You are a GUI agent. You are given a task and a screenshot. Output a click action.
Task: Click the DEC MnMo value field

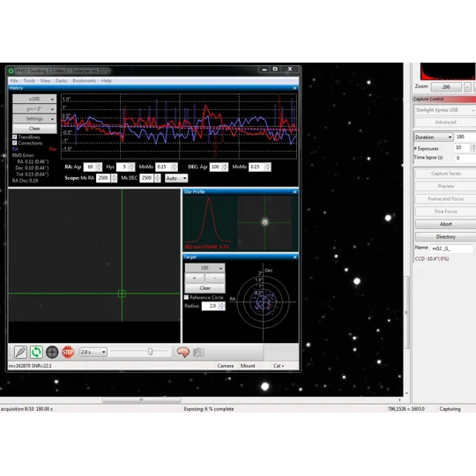tap(257, 167)
